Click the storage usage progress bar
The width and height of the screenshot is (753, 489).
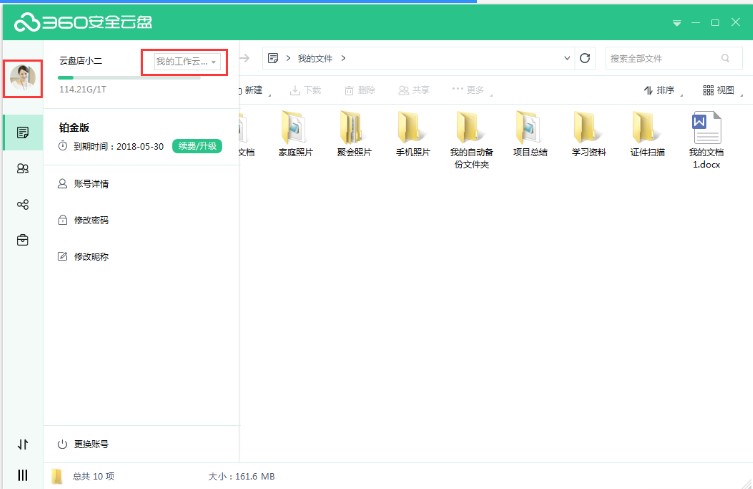tap(129, 77)
